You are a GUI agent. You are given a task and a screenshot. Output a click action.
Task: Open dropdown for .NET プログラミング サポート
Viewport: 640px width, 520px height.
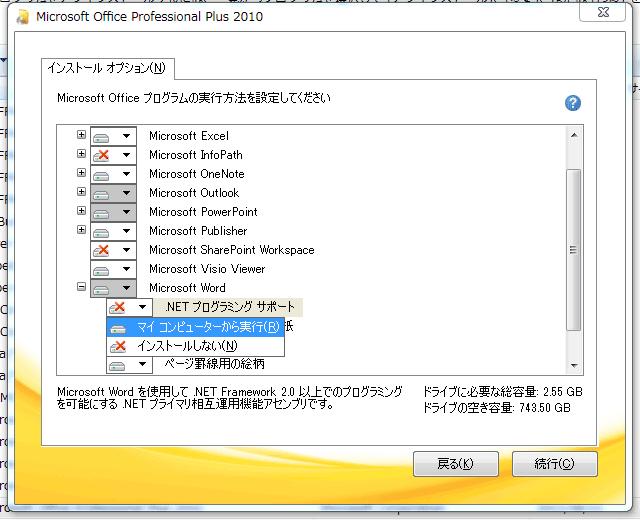129,307
